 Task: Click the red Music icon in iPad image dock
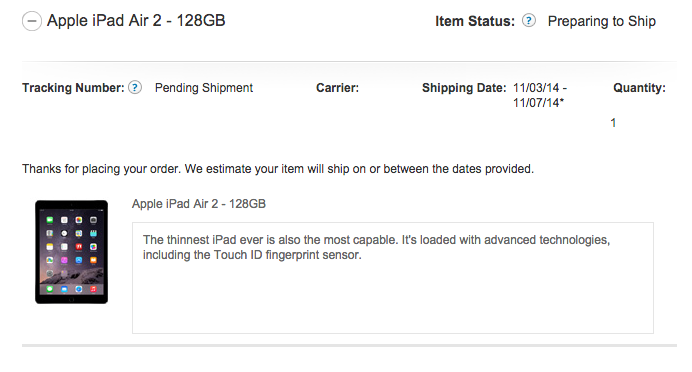93,289
